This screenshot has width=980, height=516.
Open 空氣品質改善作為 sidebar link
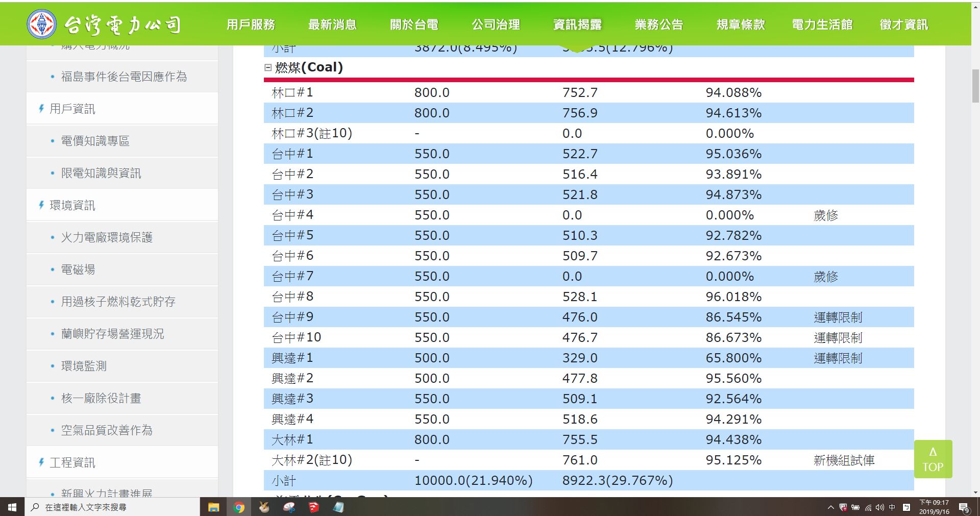(107, 430)
